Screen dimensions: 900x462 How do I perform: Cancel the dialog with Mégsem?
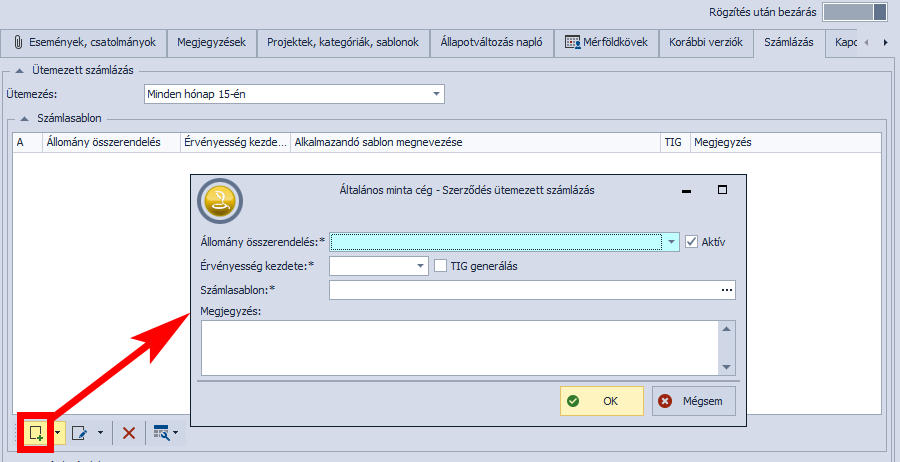[694, 401]
